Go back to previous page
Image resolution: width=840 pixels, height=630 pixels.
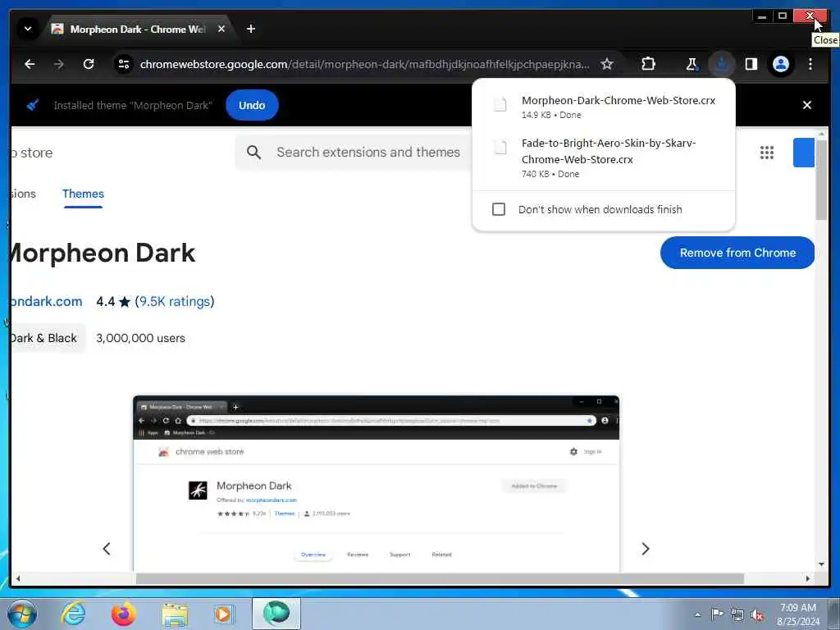(30, 64)
